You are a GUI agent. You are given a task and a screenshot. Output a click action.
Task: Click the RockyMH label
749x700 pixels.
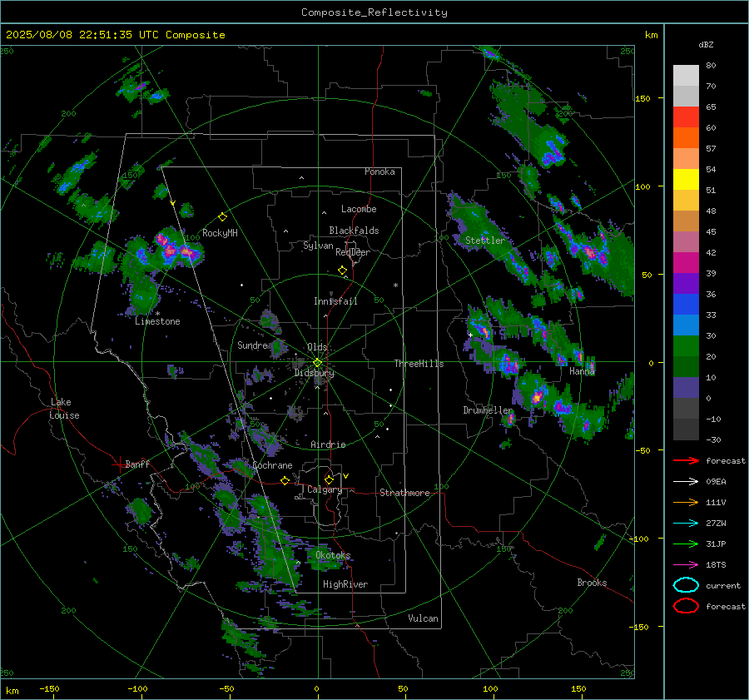220,233
